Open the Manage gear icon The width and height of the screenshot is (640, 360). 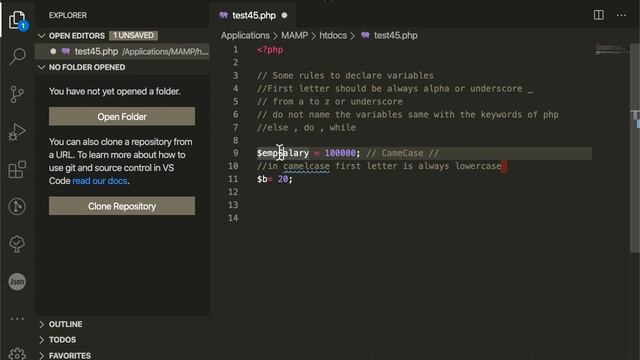click(x=17, y=354)
